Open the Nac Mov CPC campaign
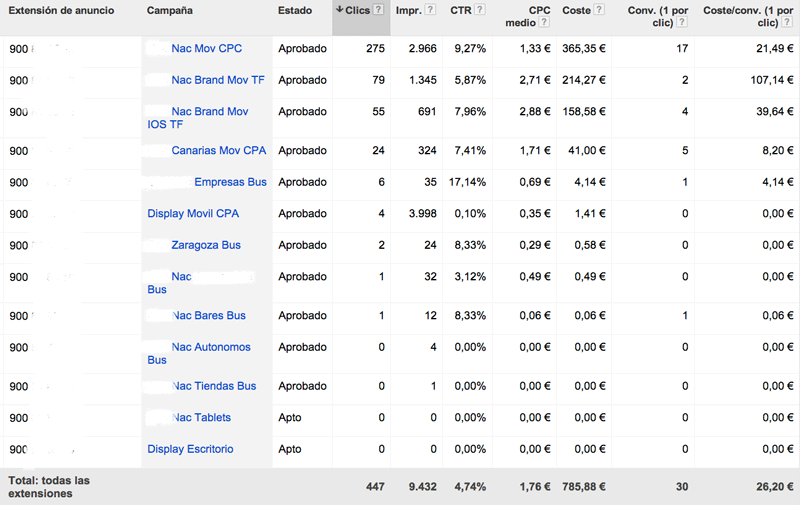This screenshot has width=800, height=505. (206, 48)
